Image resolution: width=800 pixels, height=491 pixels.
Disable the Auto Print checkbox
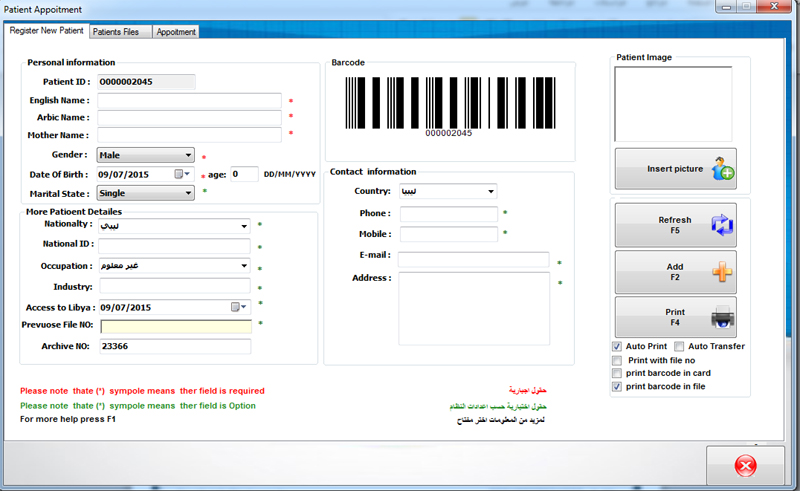617,346
